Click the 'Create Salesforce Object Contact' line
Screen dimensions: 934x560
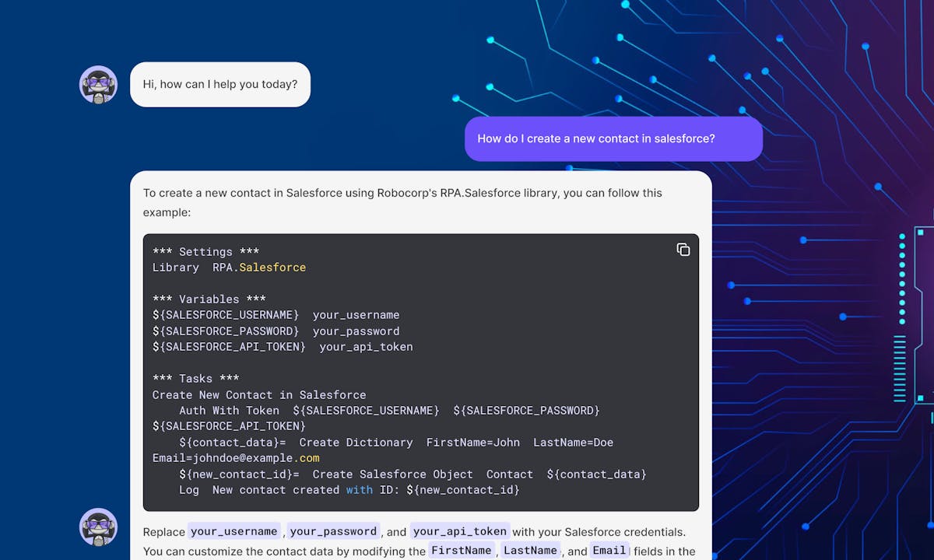click(413, 474)
